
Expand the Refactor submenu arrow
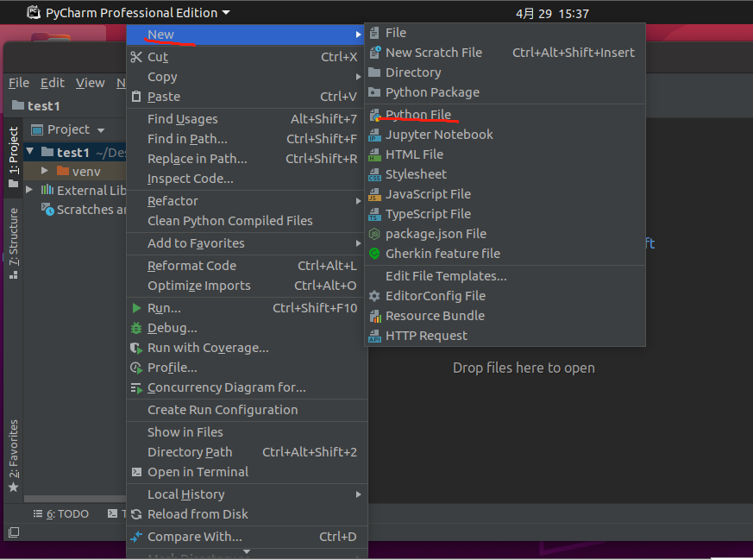click(358, 201)
